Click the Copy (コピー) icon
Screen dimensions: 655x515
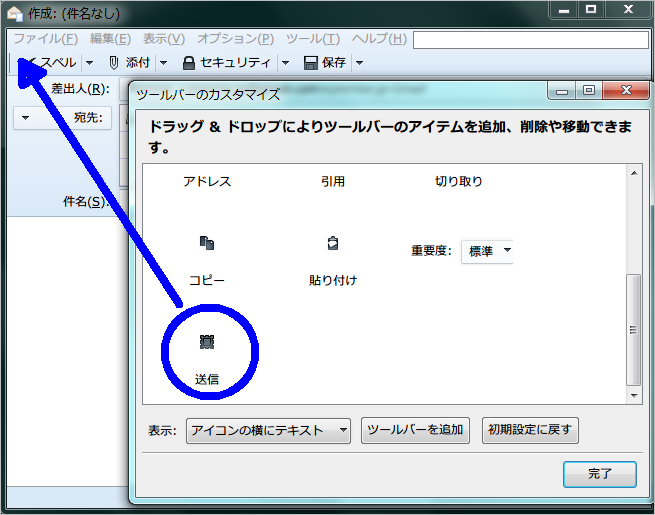207,243
